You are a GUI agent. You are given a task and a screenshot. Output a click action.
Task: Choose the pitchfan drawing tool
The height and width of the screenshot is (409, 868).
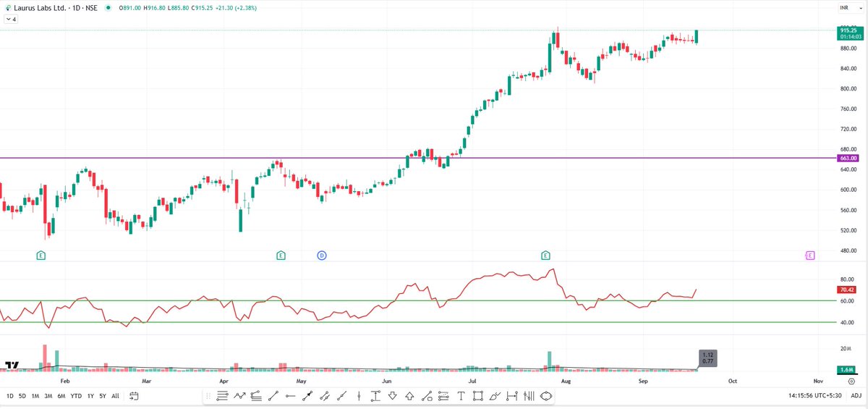pos(256,396)
